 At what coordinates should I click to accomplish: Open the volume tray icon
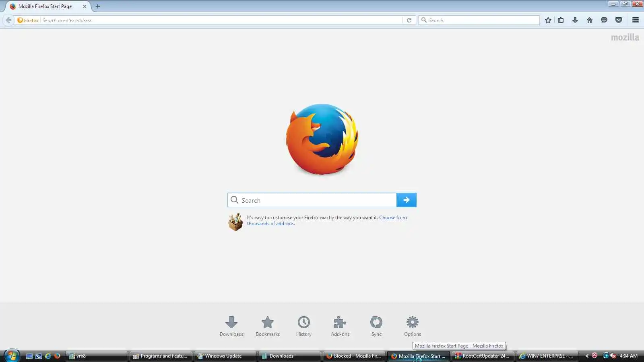[x=613, y=356]
